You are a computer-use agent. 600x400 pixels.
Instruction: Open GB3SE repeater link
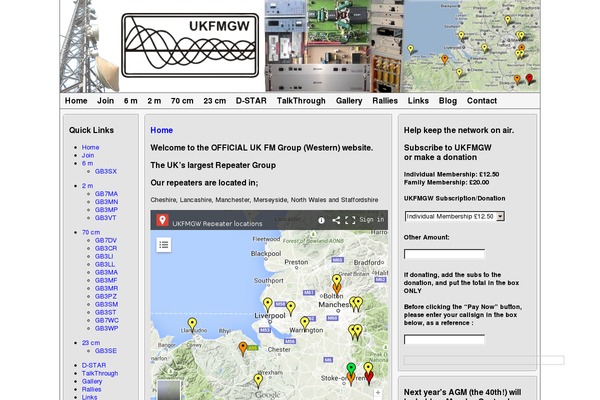106,351
